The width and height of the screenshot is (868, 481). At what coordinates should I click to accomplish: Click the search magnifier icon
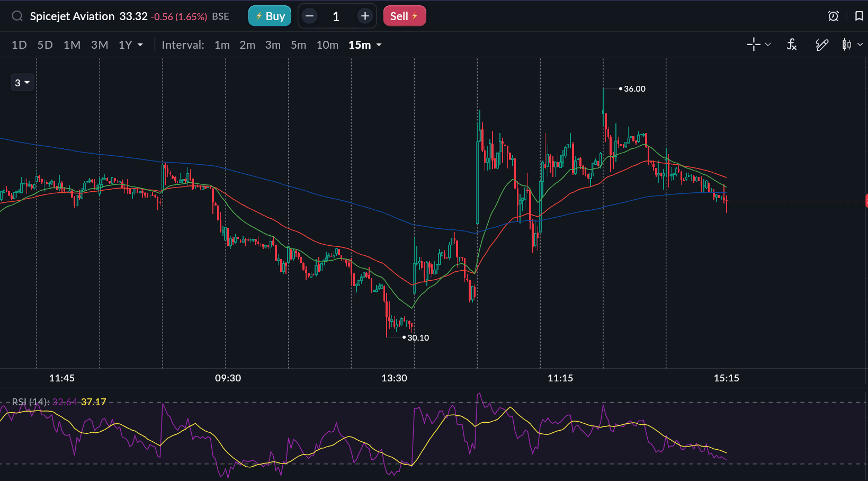pos(17,16)
